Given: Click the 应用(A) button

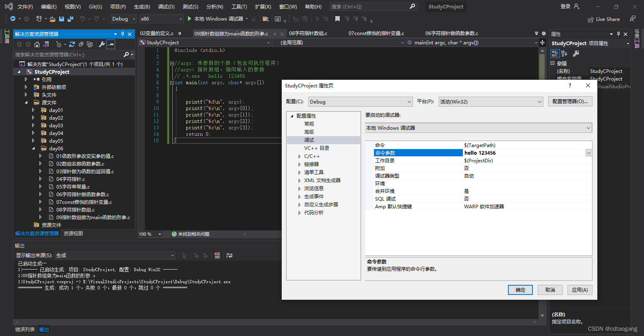Looking at the screenshot, I should [x=580, y=290].
